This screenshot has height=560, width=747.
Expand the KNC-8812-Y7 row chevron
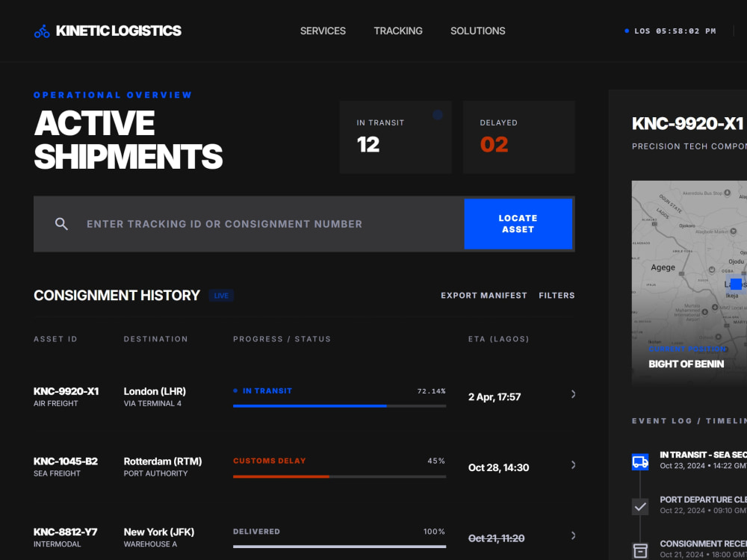(573, 535)
